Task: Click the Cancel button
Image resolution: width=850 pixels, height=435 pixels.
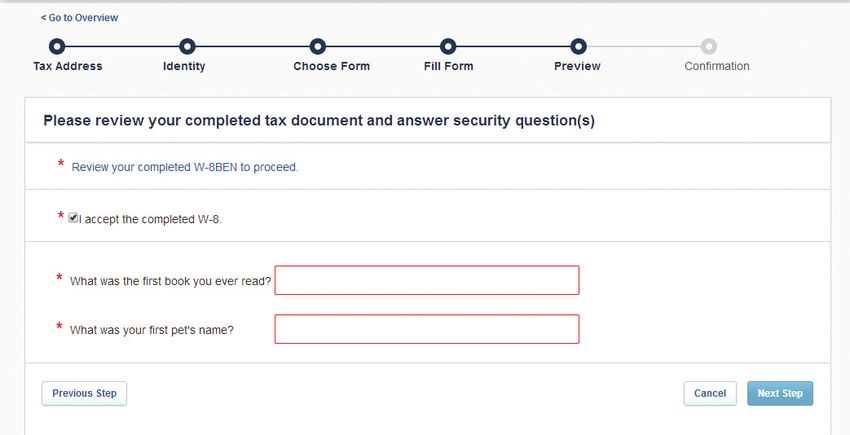Action: click(710, 394)
